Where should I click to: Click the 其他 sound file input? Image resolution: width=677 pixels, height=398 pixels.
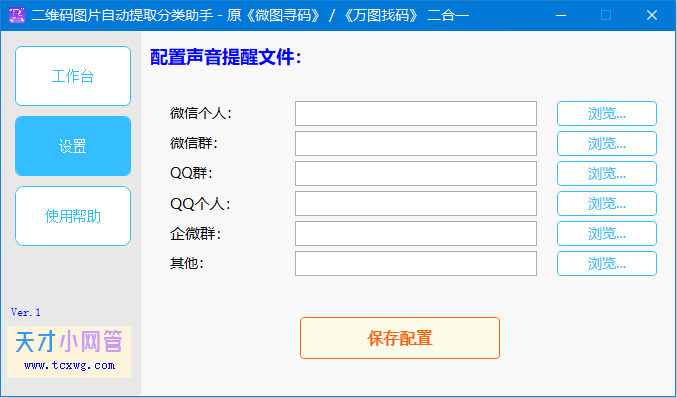(x=416, y=263)
